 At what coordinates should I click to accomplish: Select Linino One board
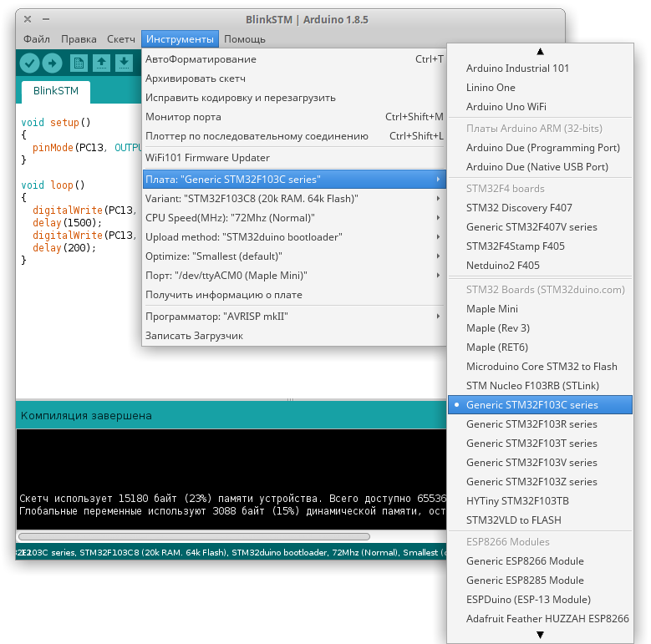pyautogui.click(x=540, y=88)
